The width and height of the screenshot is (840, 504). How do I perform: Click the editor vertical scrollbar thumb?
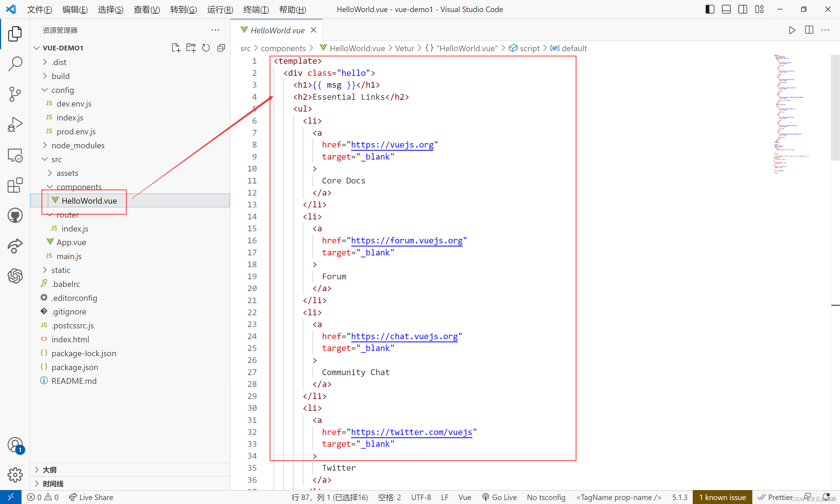pos(835,107)
